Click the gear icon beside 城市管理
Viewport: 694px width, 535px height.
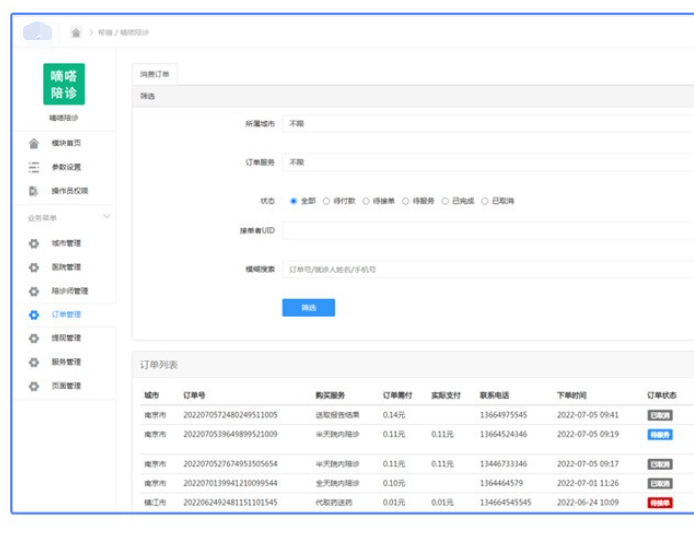pos(34,244)
